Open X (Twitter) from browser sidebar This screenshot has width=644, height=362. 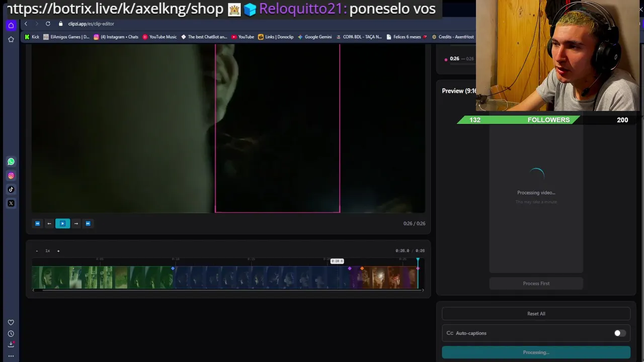[x=11, y=204]
